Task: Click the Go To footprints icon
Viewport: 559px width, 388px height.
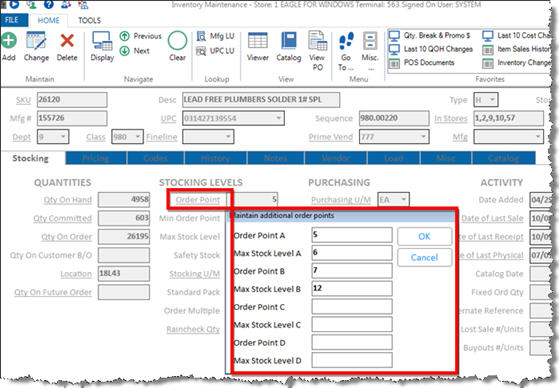Action: (346, 41)
